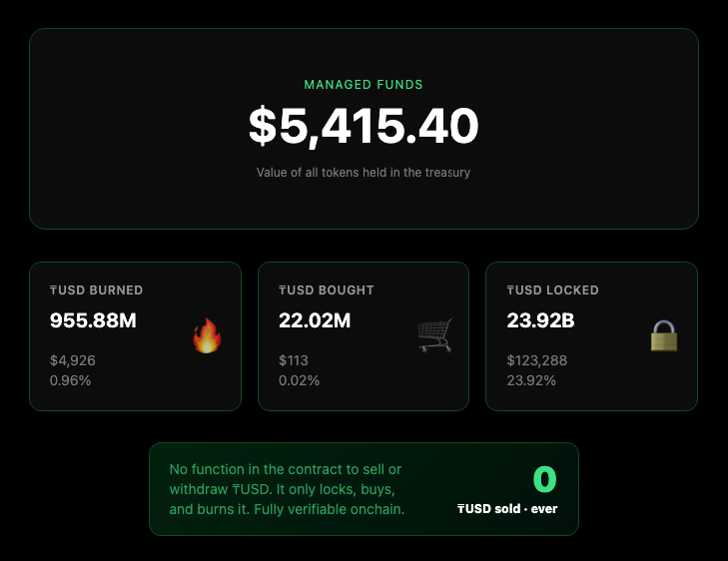Click the 22.02M bought value
Screen dimensions: 728x561
(315, 320)
